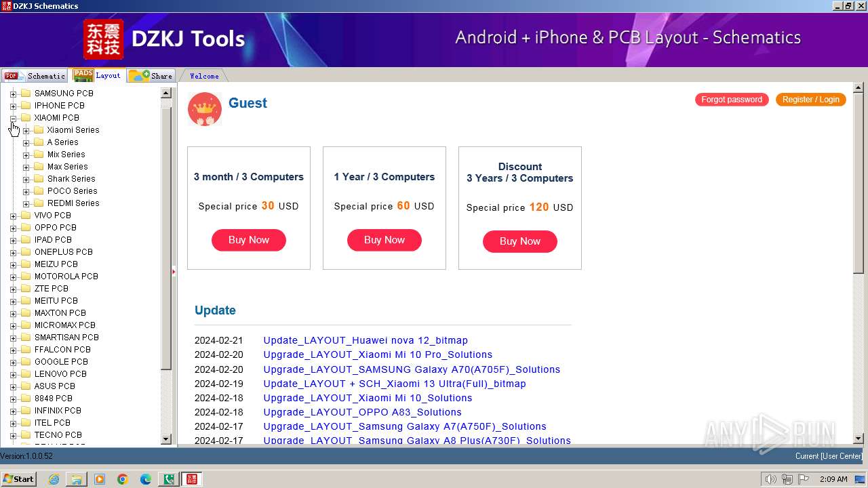Select INFINIX PCB tree item
The width and height of the screenshot is (868, 488).
58,411
